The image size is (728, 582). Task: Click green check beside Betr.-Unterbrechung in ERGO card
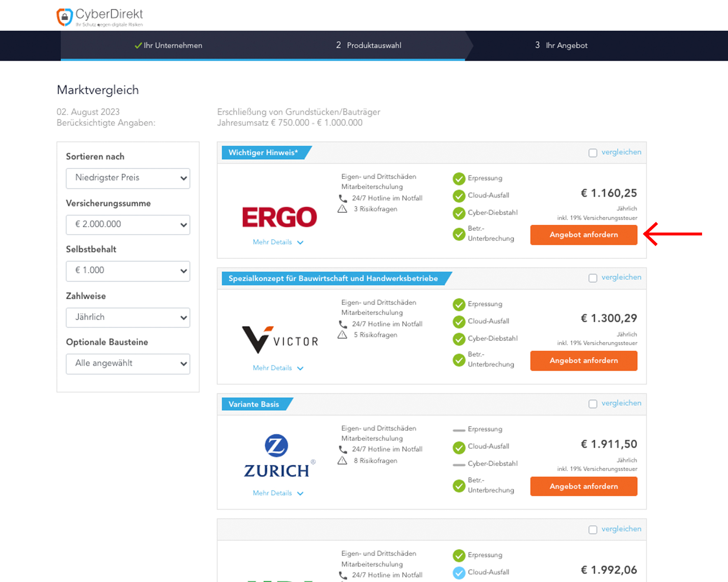click(x=459, y=234)
